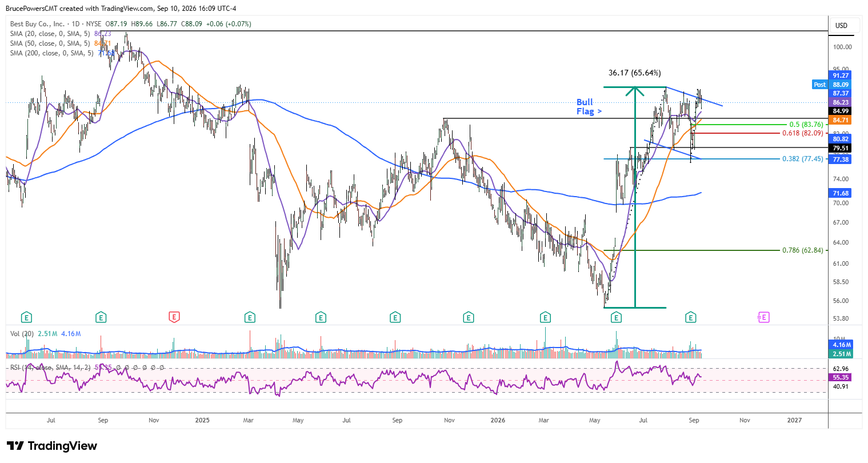Click the 0.618 (82.09) Fibonacci label

pos(802,133)
